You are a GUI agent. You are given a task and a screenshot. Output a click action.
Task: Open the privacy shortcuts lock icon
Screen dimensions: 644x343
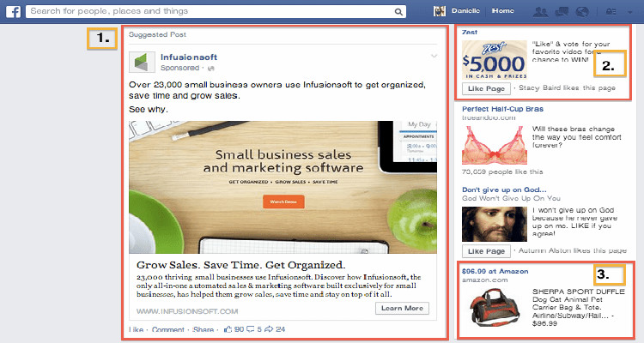click(611, 12)
